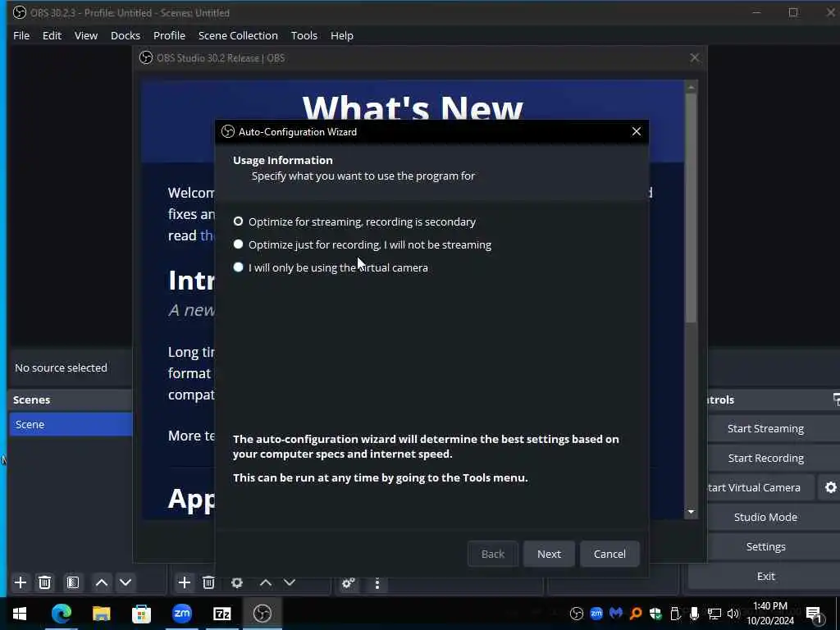Open the Tools menu
Image resolution: width=840 pixels, height=630 pixels.
tap(304, 35)
